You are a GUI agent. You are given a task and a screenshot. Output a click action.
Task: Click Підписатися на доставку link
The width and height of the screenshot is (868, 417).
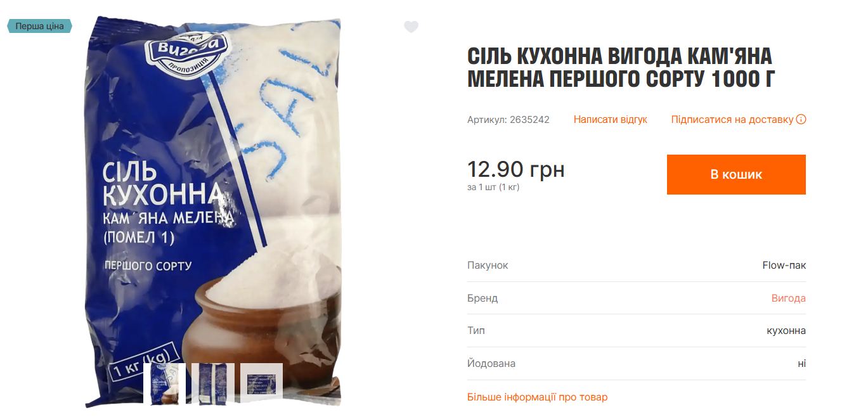tap(732, 119)
